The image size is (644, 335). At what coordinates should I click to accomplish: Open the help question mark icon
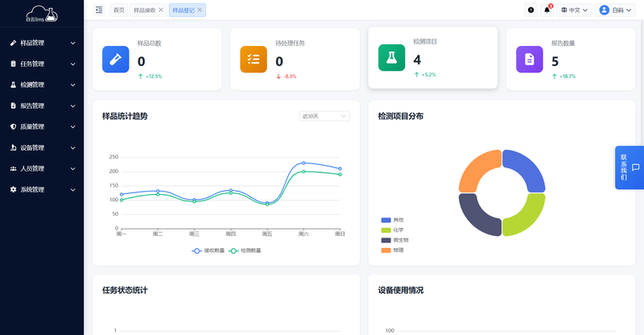(x=530, y=10)
